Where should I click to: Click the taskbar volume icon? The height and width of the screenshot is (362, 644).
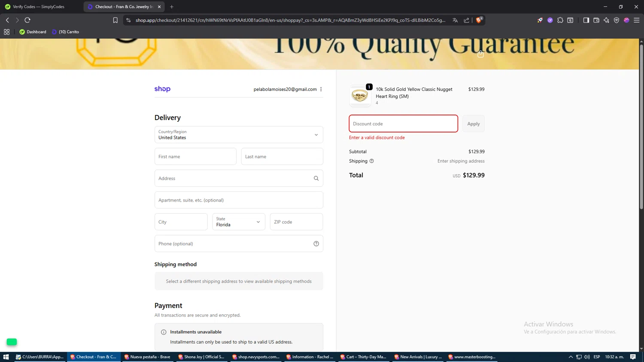click(x=587, y=357)
